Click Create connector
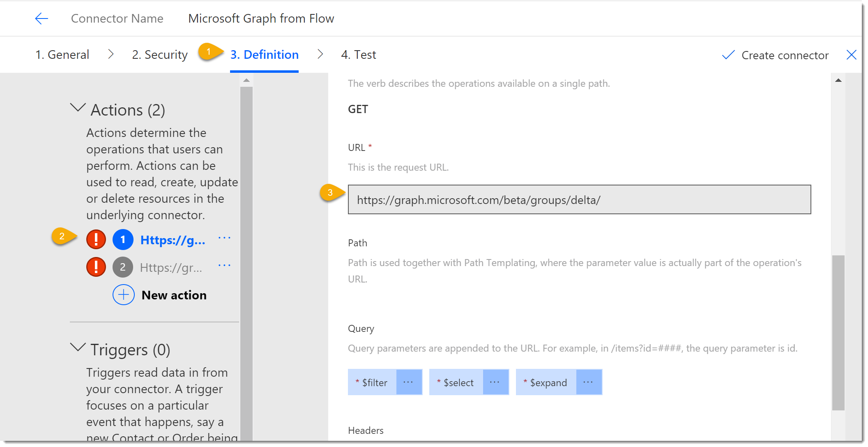This screenshot has height=447, width=868. (785, 55)
